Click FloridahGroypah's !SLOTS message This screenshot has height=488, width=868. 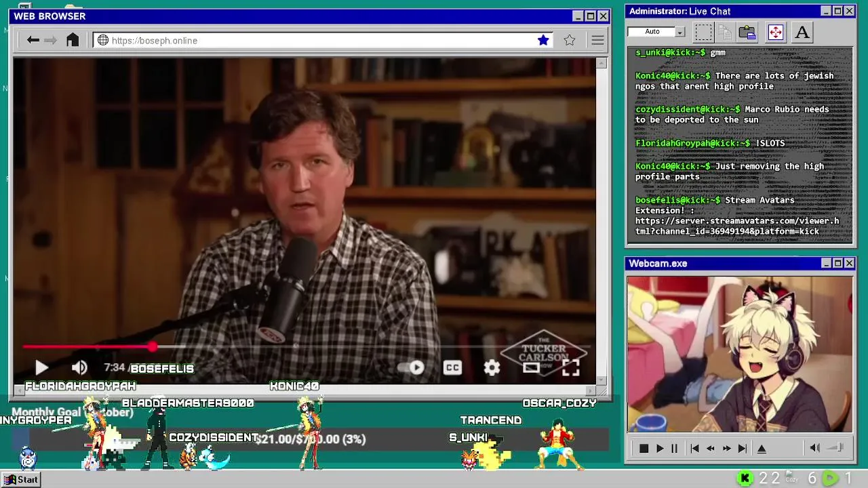click(x=710, y=143)
